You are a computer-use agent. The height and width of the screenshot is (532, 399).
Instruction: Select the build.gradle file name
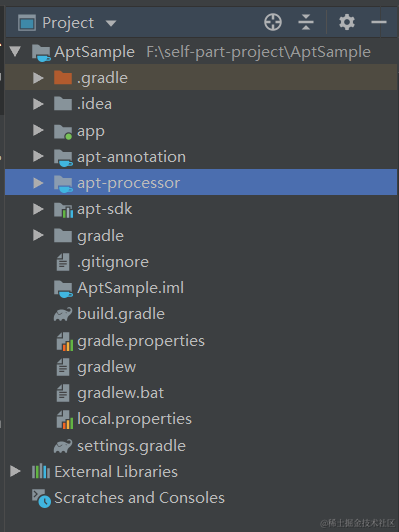point(121,315)
